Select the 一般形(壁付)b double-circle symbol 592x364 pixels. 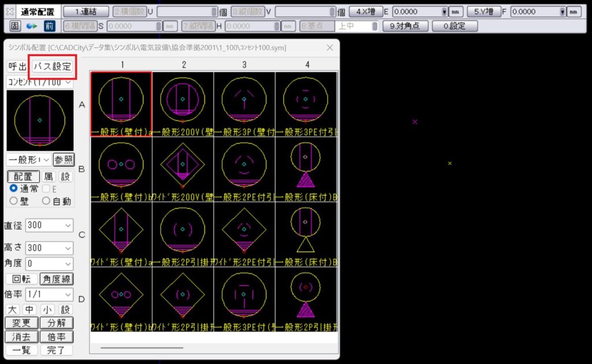(x=121, y=169)
